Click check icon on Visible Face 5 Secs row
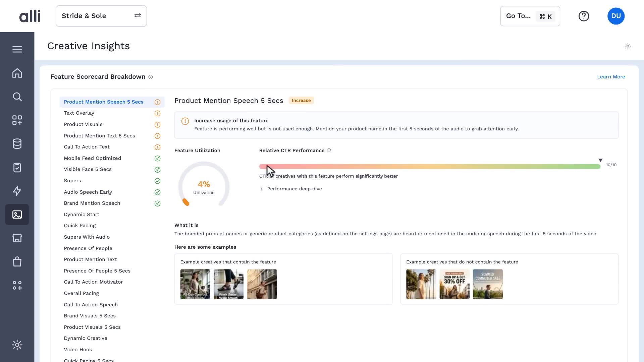 157,170
